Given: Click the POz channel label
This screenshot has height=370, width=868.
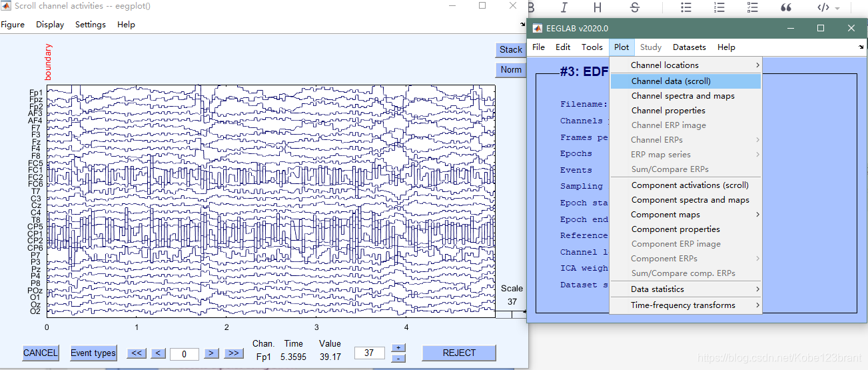Looking at the screenshot, I should tap(35, 290).
